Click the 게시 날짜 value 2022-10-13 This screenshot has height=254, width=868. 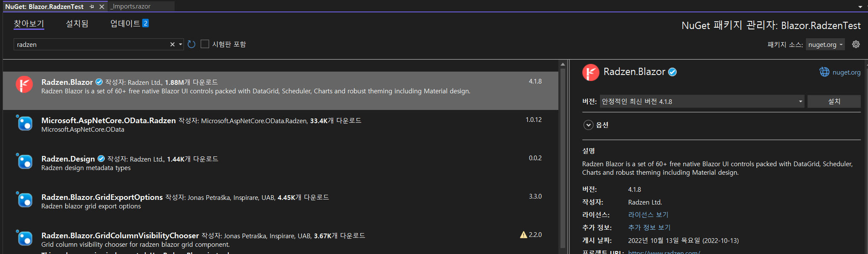coord(683,240)
